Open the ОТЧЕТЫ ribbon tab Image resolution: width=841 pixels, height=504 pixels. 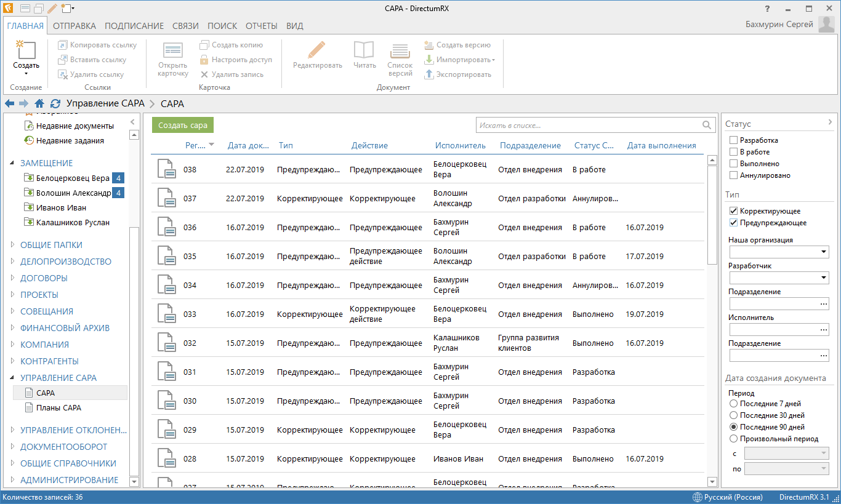[262, 26]
